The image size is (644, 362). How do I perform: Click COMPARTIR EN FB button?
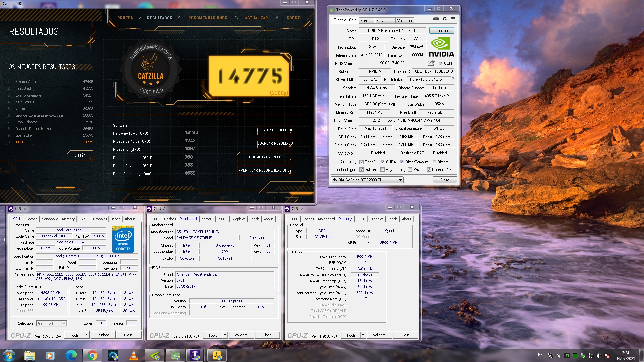tap(265, 157)
